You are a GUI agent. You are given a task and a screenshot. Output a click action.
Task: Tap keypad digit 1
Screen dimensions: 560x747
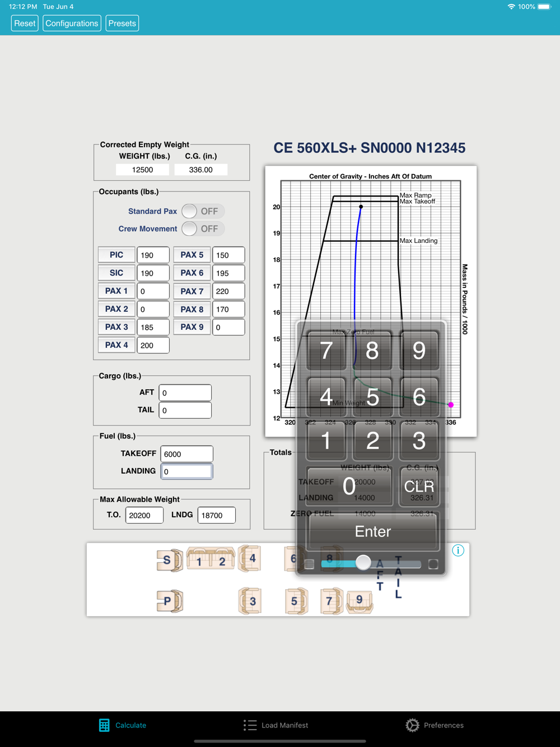point(326,441)
